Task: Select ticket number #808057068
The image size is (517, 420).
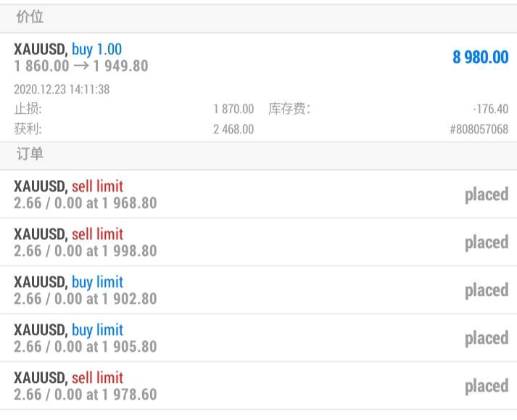Action: pos(477,128)
